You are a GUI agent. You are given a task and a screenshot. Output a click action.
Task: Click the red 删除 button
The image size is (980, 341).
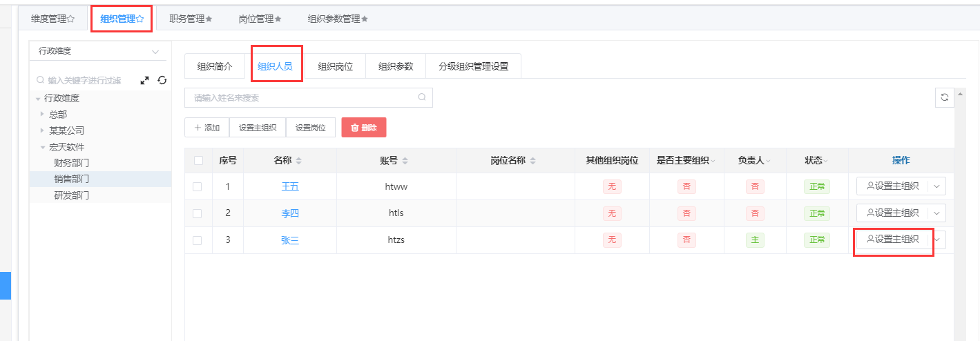click(x=363, y=128)
